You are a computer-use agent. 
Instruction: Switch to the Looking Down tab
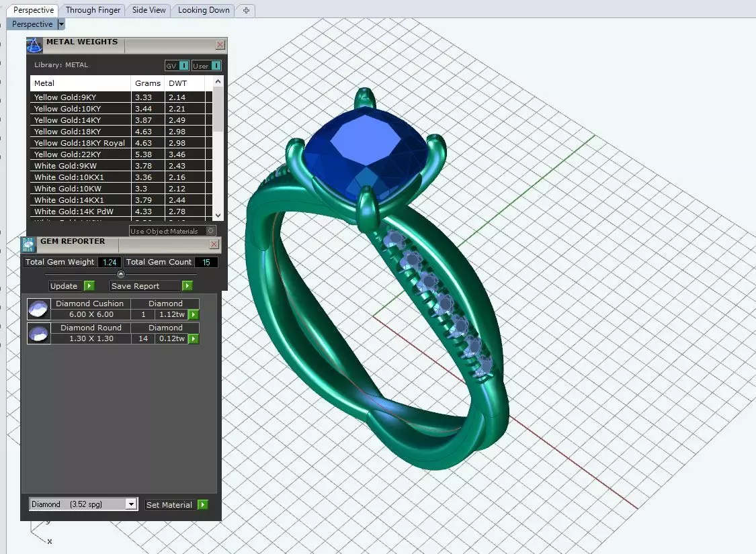point(204,10)
